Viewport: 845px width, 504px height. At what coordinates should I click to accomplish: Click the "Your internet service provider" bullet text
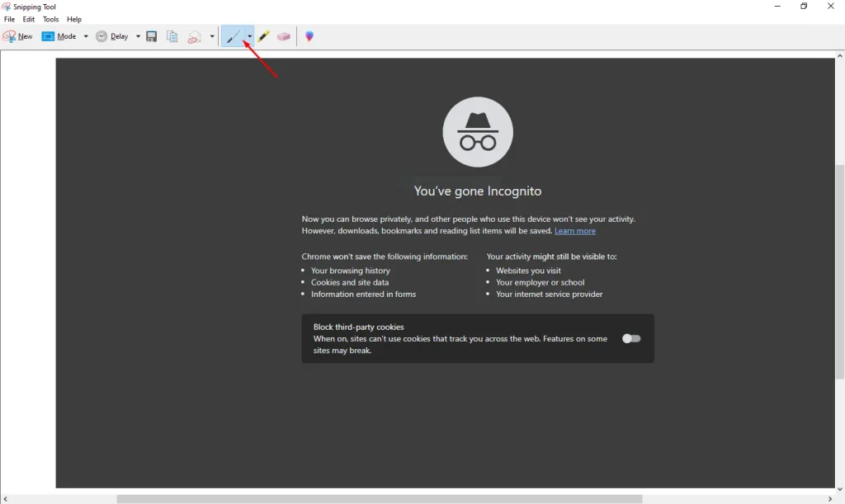(549, 294)
